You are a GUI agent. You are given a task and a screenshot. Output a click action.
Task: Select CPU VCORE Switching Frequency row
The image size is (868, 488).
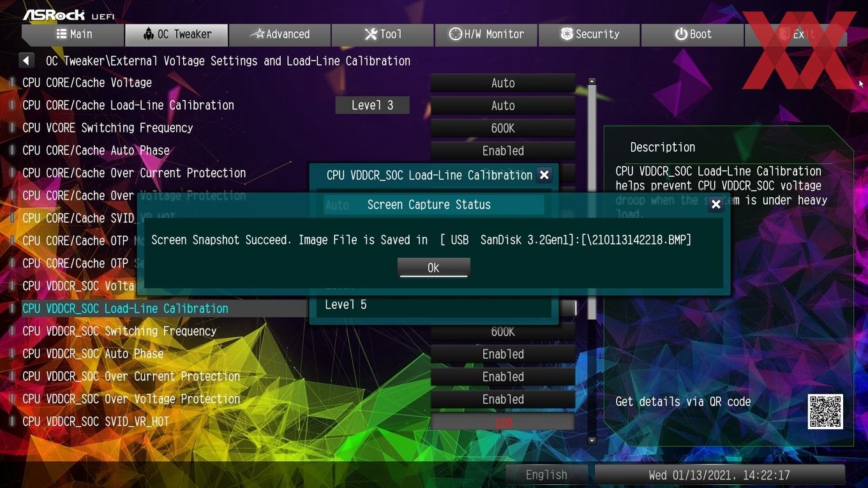coord(108,128)
